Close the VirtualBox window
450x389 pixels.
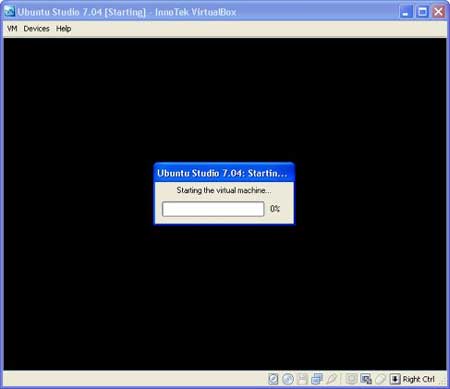(x=439, y=12)
